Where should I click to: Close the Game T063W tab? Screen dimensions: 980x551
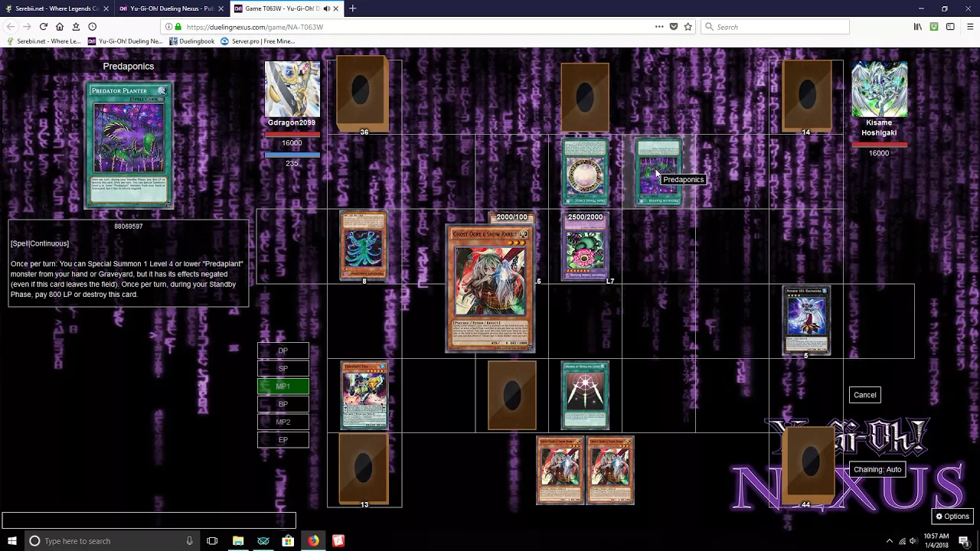pyautogui.click(x=335, y=8)
